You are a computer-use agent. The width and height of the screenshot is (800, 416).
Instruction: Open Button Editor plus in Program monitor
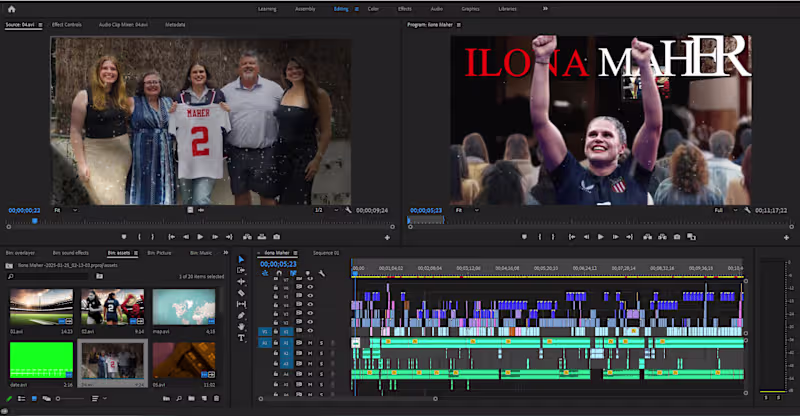tap(786, 237)
